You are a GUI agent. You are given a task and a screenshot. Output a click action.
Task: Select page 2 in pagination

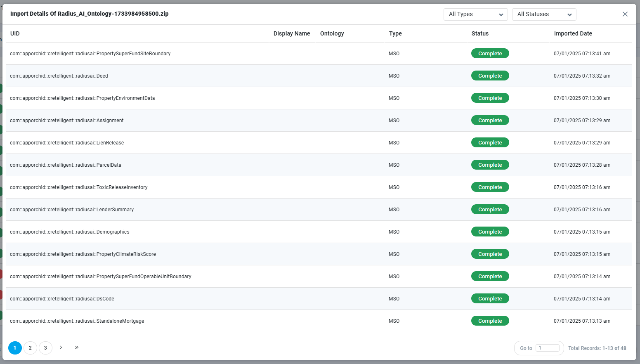[x=30, y=348]
